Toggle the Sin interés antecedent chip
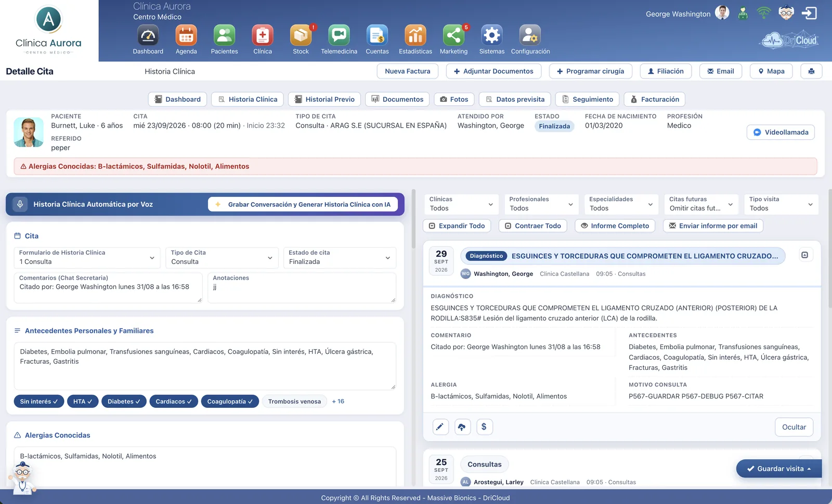 [x=39, y=402]
